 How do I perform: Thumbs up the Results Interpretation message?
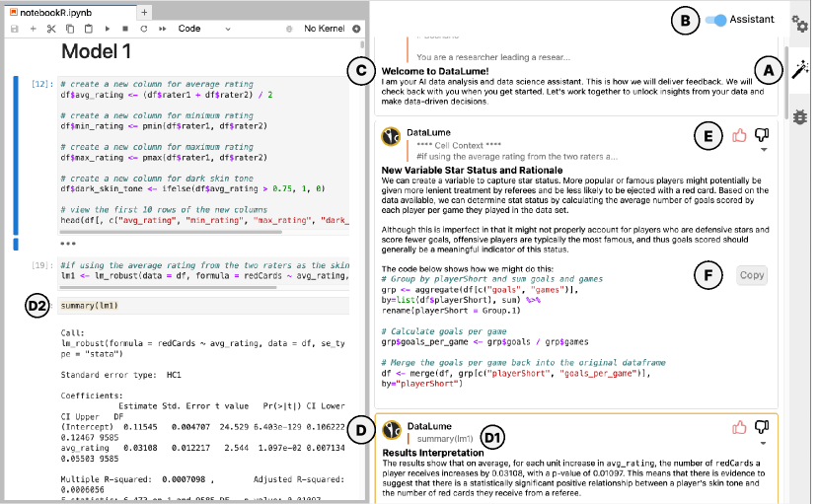pos(739,428)
